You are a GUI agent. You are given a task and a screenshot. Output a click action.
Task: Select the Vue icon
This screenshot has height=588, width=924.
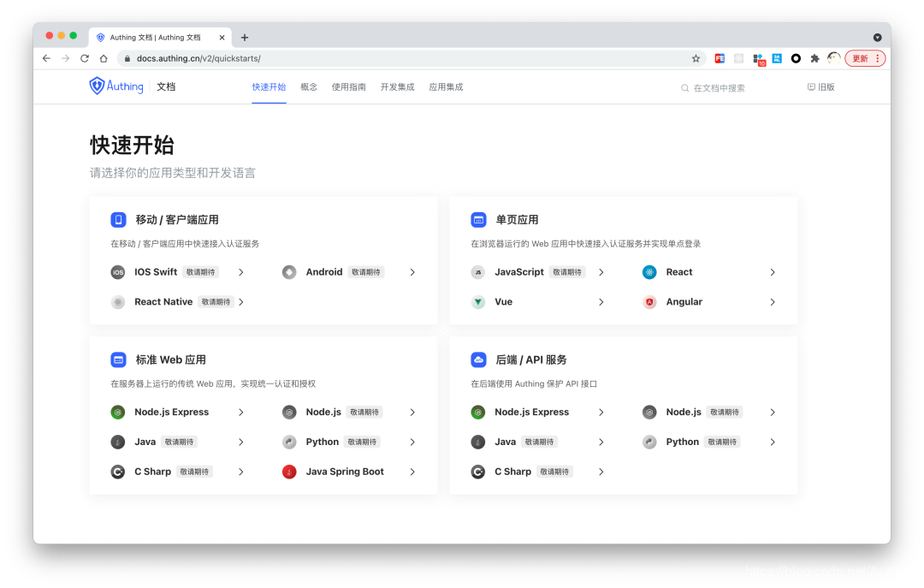(477, 301)
